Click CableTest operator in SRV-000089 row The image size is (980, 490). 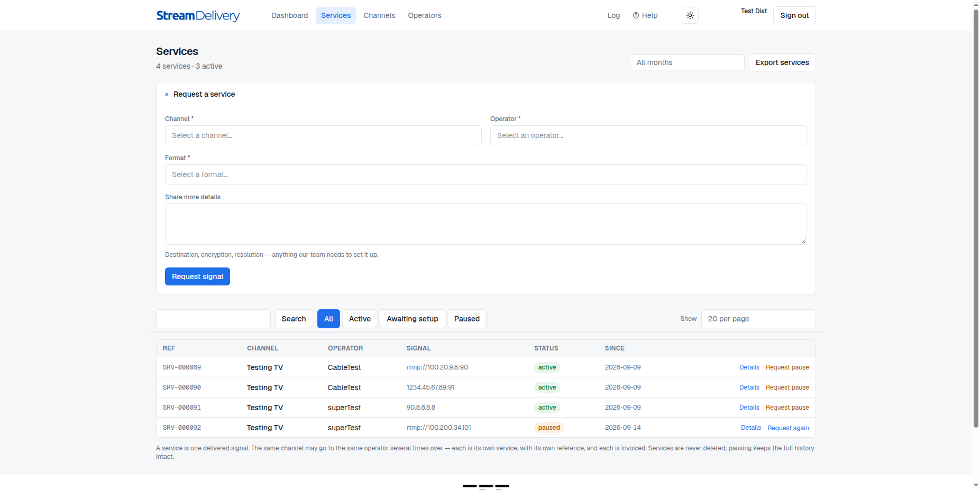344,367
